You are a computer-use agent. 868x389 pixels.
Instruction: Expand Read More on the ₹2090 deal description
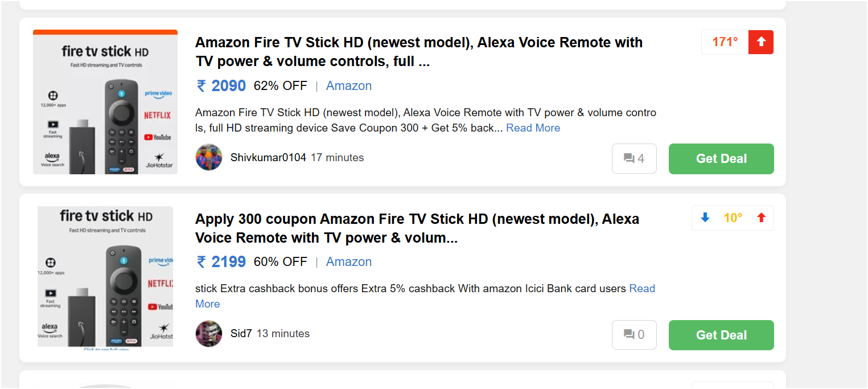pos(533,128)
